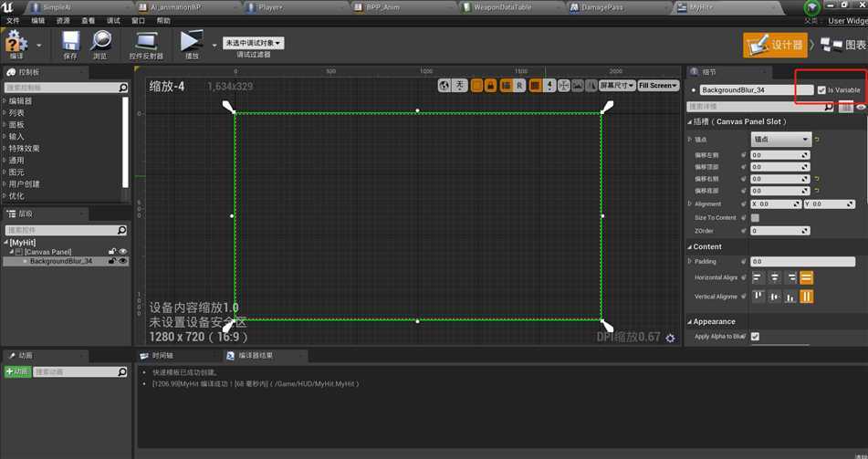The image size is (868, 459).
Task: Open the Edit (编辑) menu
Action: [x=37, y=20]
